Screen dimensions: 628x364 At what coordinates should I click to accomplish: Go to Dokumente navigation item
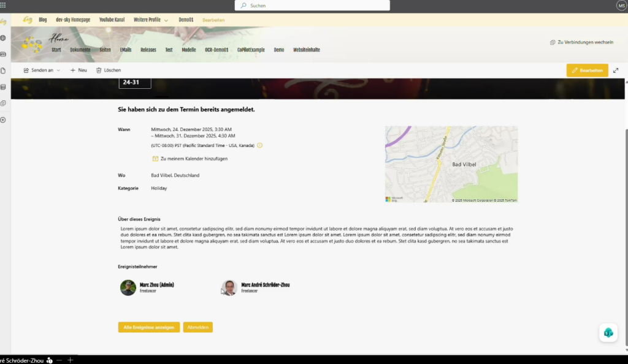pos(80,50)
